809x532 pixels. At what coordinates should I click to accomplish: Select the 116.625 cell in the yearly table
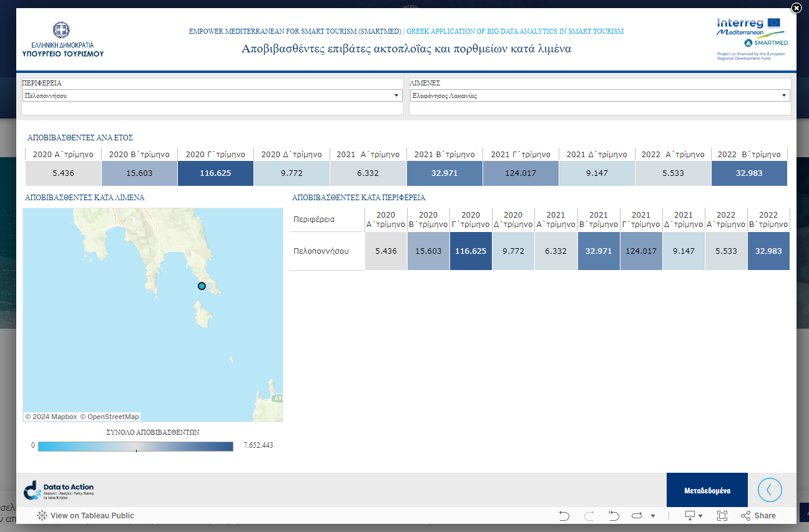tap(215, 173)
